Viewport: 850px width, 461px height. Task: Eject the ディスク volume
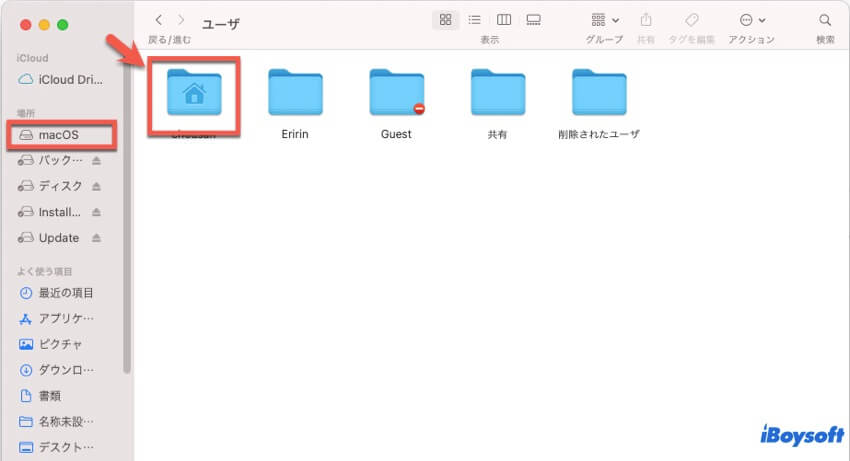pos(96,187)
